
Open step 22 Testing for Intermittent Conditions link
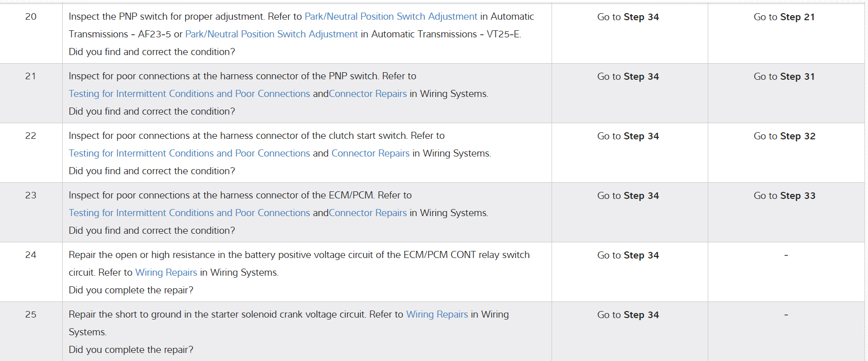tap(189, 153)
